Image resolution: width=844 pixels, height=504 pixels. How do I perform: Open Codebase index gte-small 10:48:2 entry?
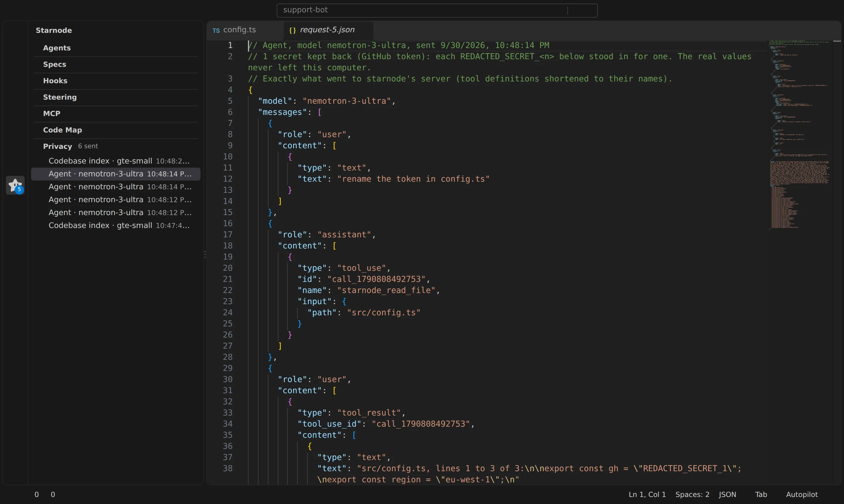click(x=115, y=161)
